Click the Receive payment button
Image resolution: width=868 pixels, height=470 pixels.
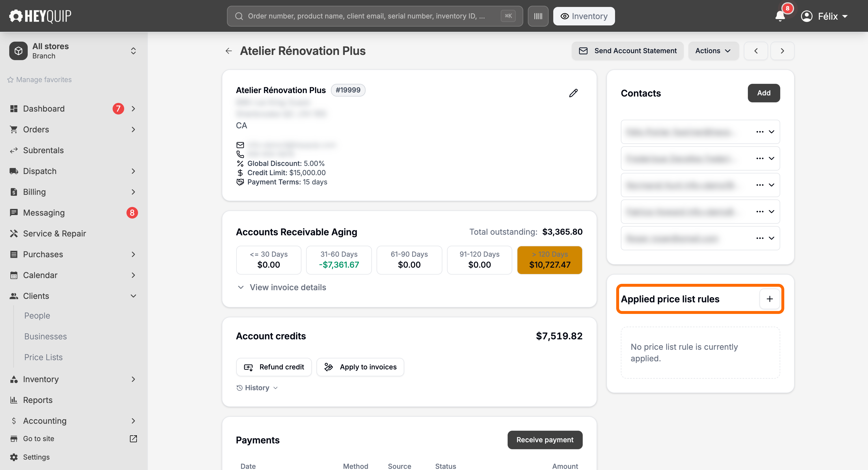tap(545, 440)
